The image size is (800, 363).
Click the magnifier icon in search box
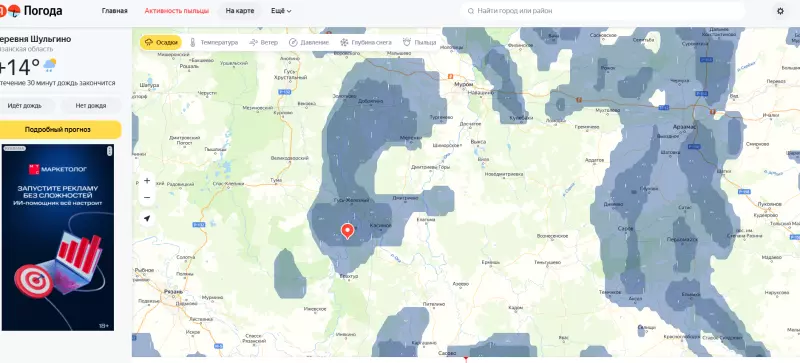tap(470, 11)
